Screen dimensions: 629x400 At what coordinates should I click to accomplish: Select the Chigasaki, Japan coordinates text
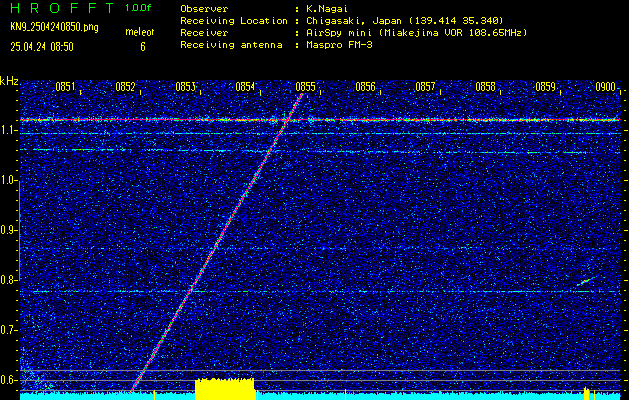click(404, 21)
